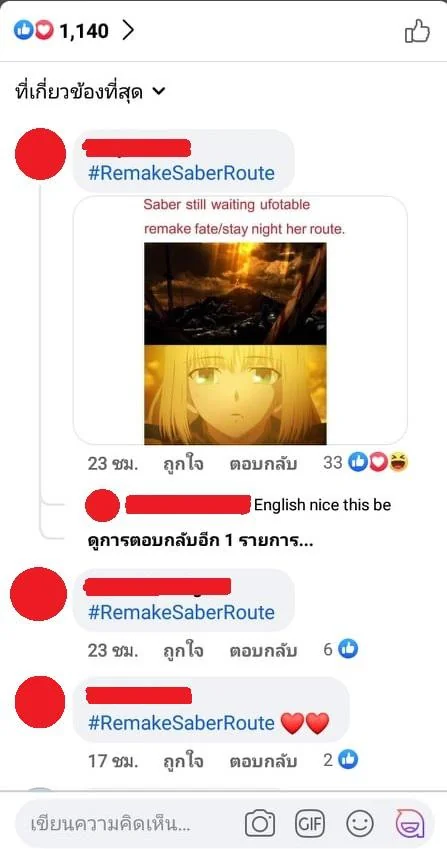The height and width of the screenshot is (851, 447).
Task: Open the like count on the 2-like comment
Action: [x=341, y=760]
